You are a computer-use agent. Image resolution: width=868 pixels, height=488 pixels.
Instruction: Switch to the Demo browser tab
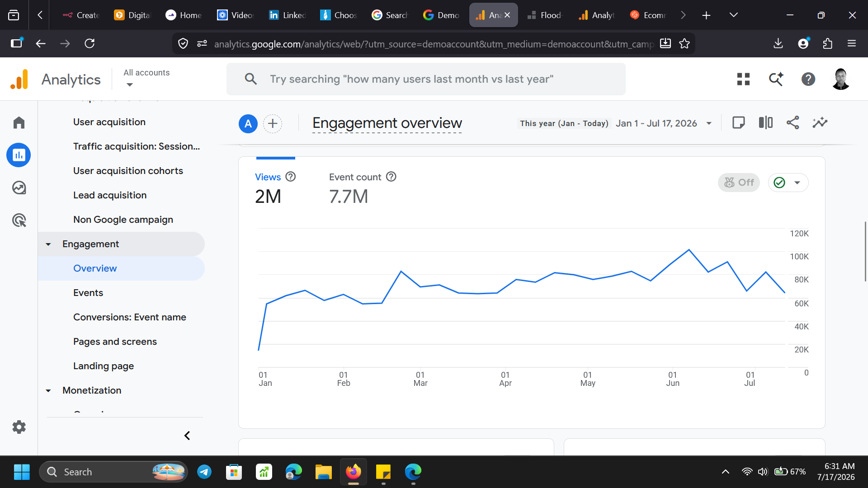click(x=442, y=15)
